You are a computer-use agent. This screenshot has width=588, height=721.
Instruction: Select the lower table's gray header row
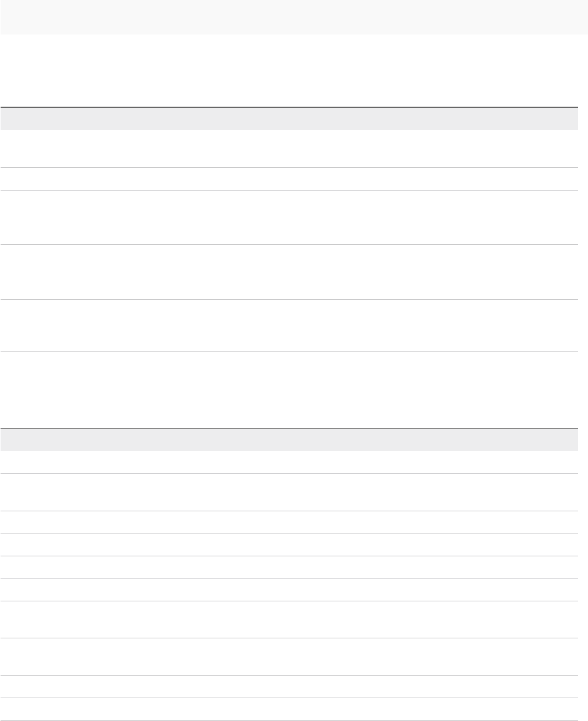(289, 440)
